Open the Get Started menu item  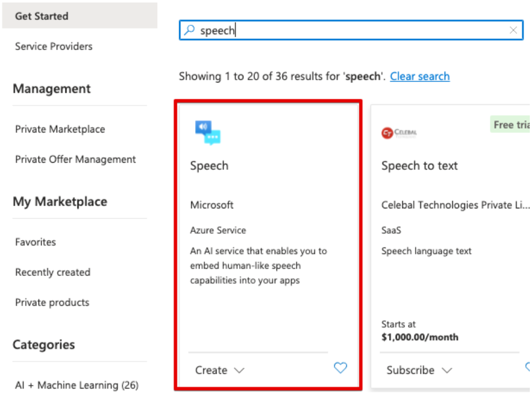[x=80, y=15]
